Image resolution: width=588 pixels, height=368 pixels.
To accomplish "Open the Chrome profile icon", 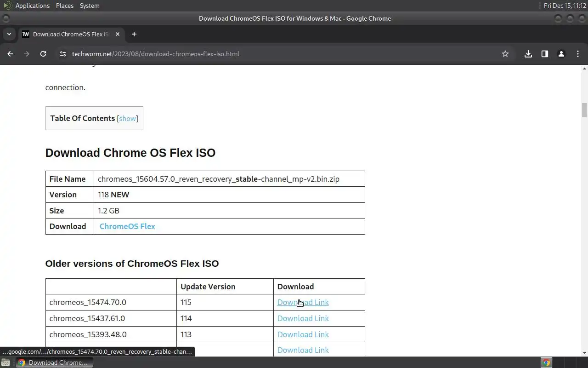I will 561,54.
